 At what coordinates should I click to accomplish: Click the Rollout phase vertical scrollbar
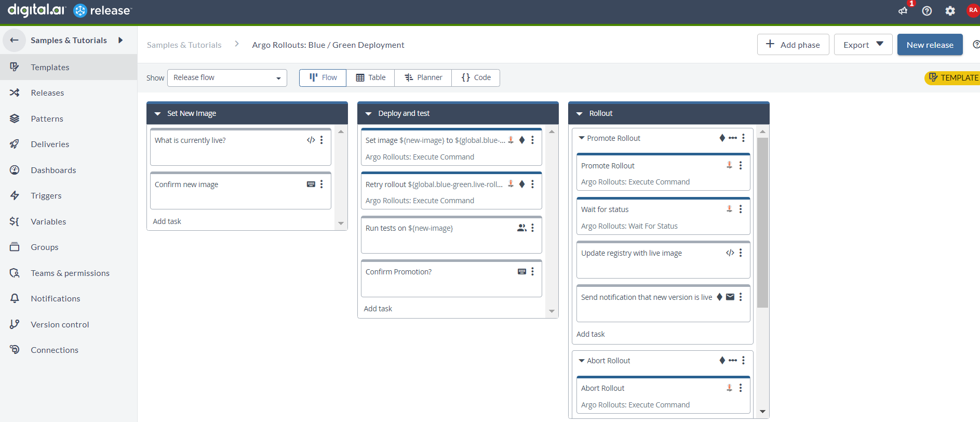762,222
